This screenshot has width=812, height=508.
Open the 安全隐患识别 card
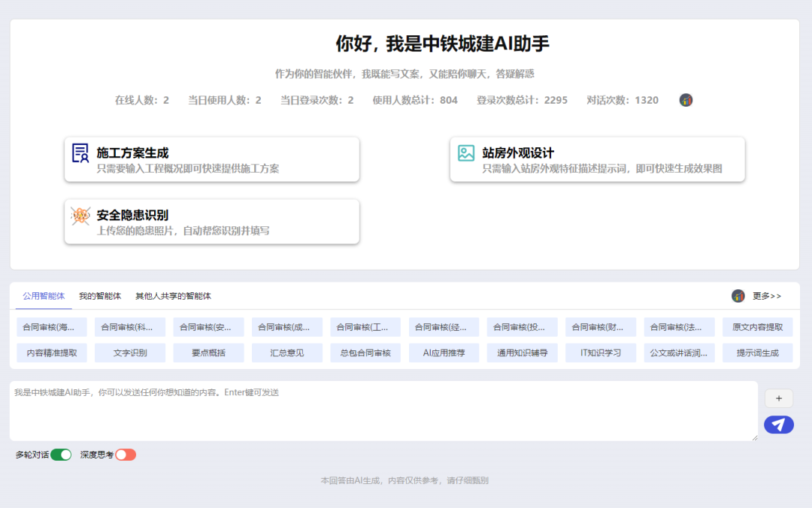[x=212, y=222]
